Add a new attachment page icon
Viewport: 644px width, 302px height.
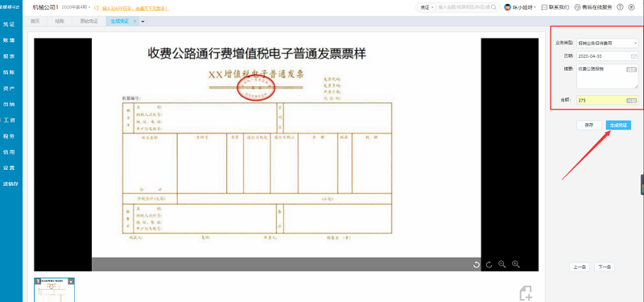526,293
